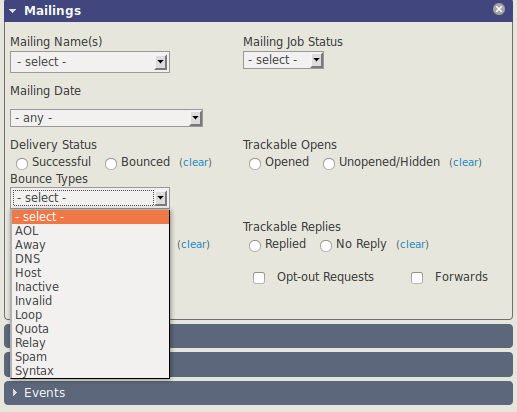Choose Quota in the bounce types list
The image size is (517, 412).
(x=90, y=329)
